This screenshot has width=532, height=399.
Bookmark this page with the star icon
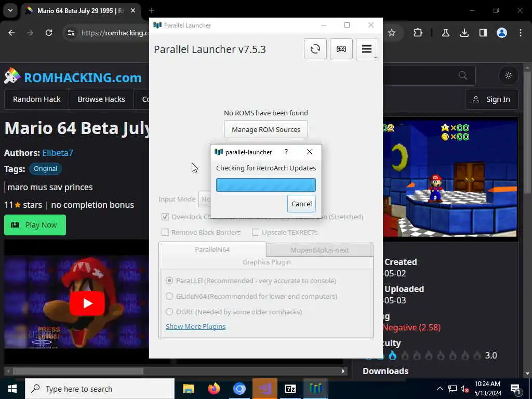point(392,33)
